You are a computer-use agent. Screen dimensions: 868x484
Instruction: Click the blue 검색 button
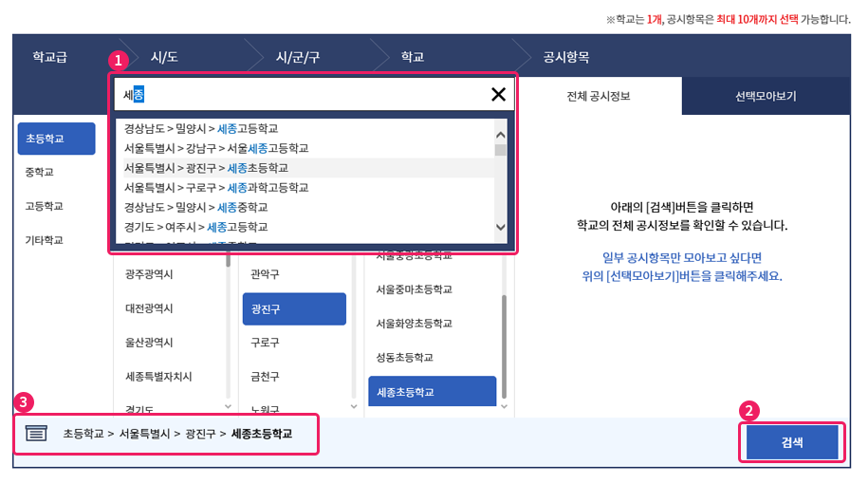coord(792,442)
